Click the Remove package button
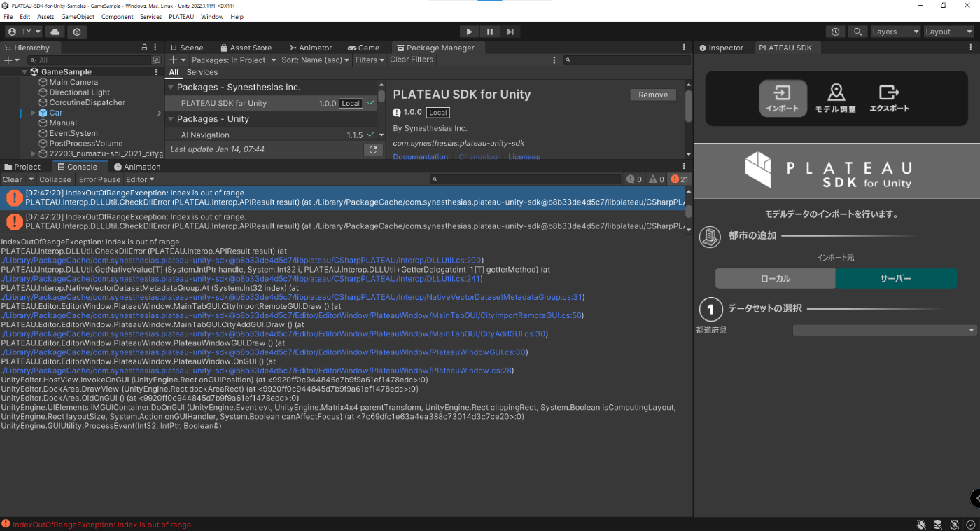This screenshot has width=980, height=531. pyautogui.click(x=653, y=95)
